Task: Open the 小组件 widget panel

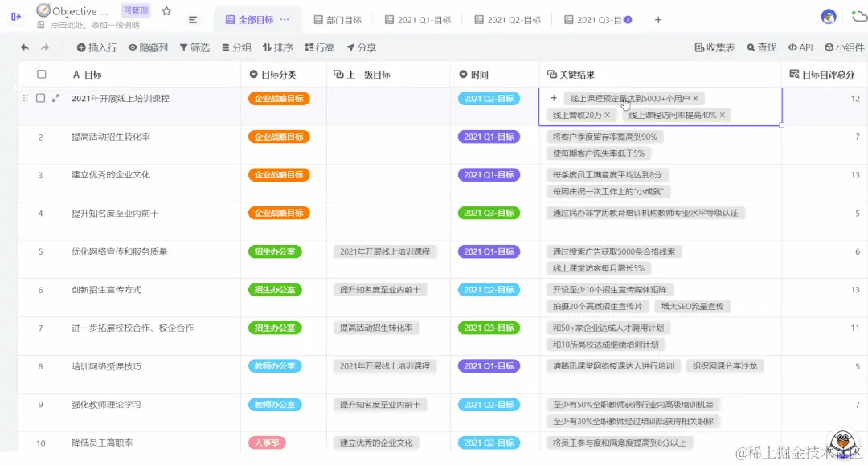Action: (843, 47)
